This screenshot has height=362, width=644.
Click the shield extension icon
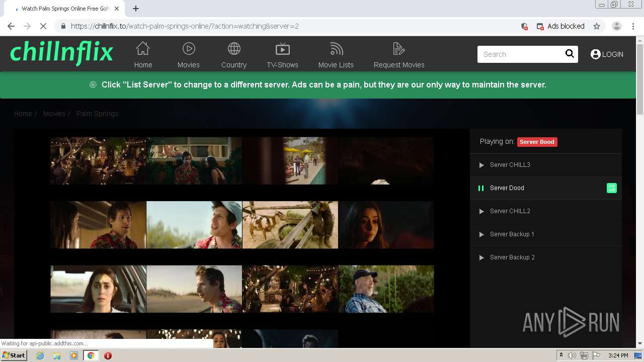tap(524, 26)
